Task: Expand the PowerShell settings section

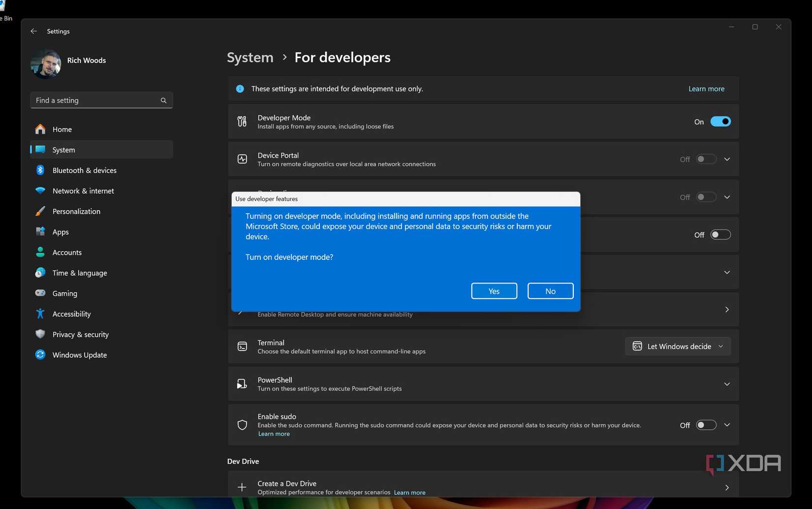Action: (727, 384)
